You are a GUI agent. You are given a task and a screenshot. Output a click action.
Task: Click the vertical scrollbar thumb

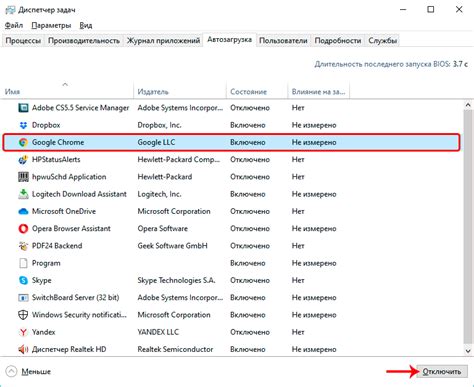click(x=468, y=227)
